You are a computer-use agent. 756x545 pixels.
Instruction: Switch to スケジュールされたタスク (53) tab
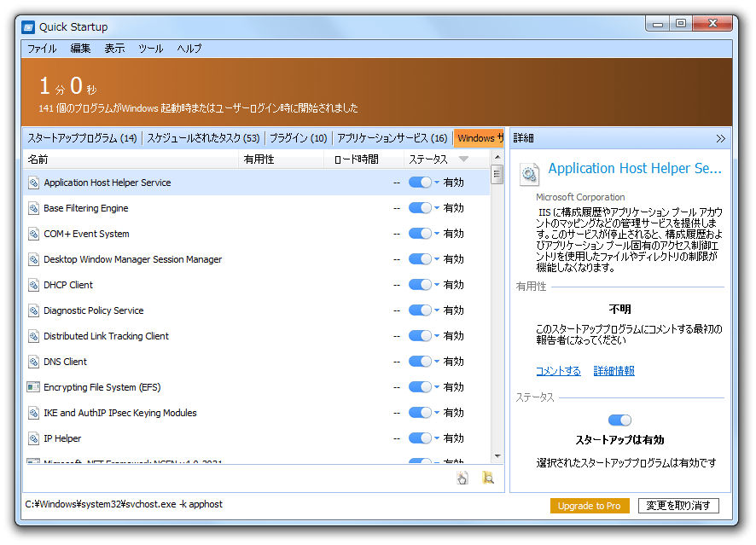click(x=203, y=138)
